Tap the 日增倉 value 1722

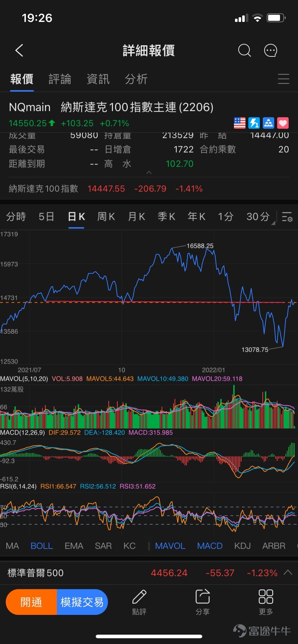pos(184,149)
